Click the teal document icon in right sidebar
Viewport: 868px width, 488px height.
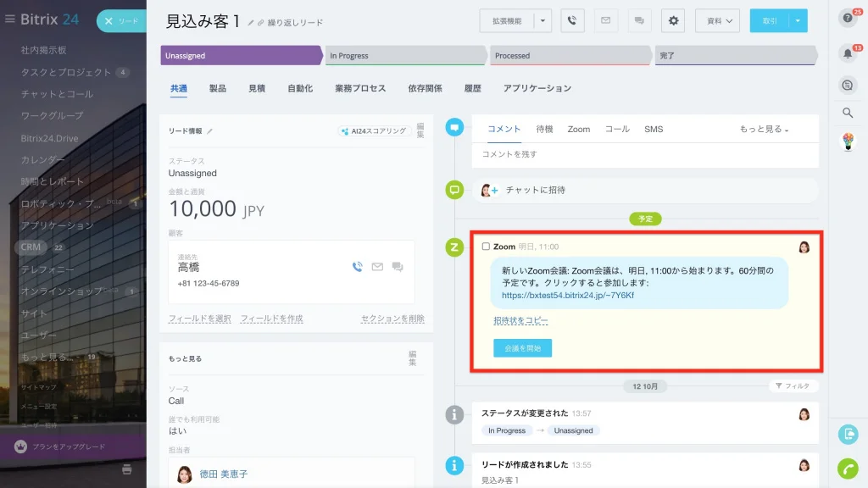click(x=848, y=435)
